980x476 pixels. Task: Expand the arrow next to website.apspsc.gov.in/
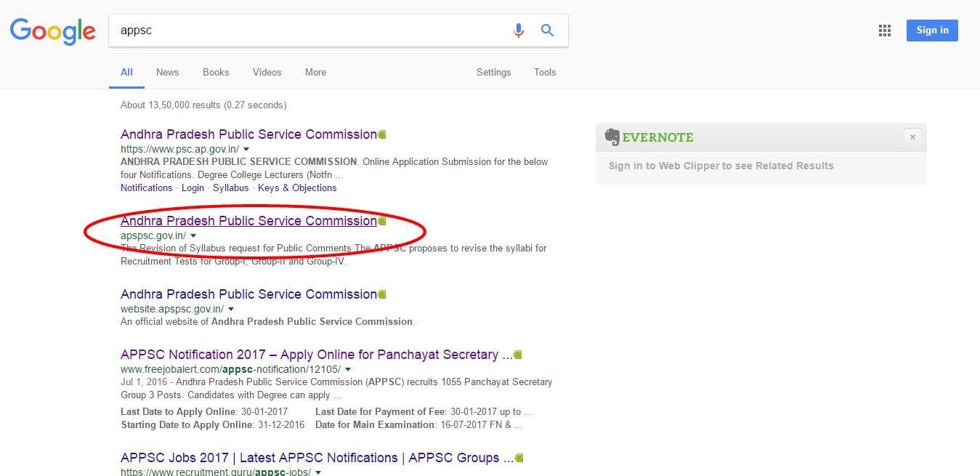click(231, 309)
